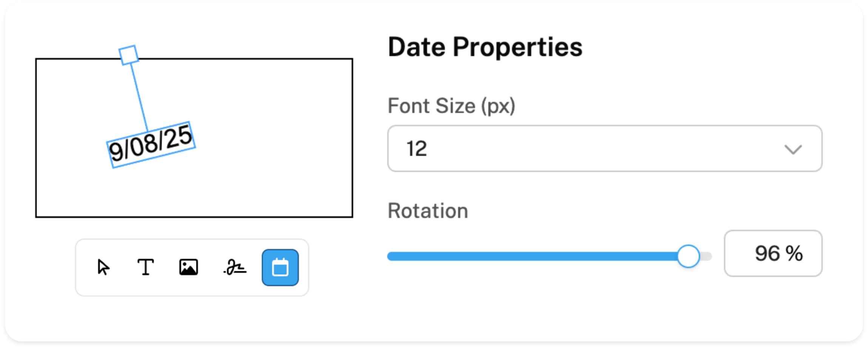Click the rotation slider thumb
Screen dimensions: 868x353
pyautogui.click(x=688, y=256)
